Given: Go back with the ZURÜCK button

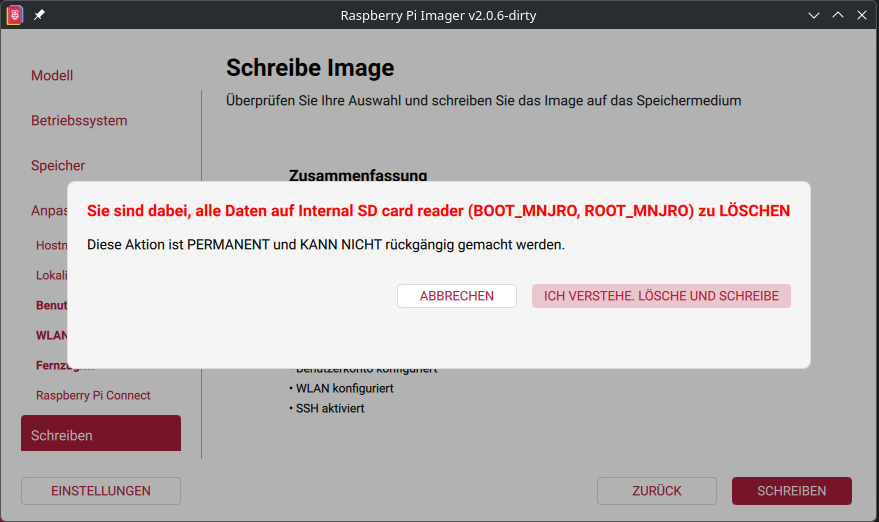Looking at the screenshot, I should coord(657,491).
